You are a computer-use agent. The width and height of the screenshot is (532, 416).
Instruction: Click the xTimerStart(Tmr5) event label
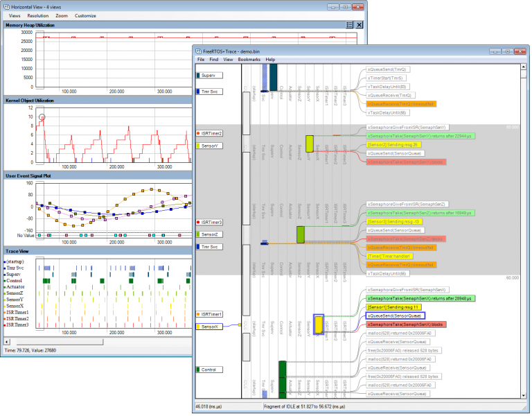[x=386, y=78]
